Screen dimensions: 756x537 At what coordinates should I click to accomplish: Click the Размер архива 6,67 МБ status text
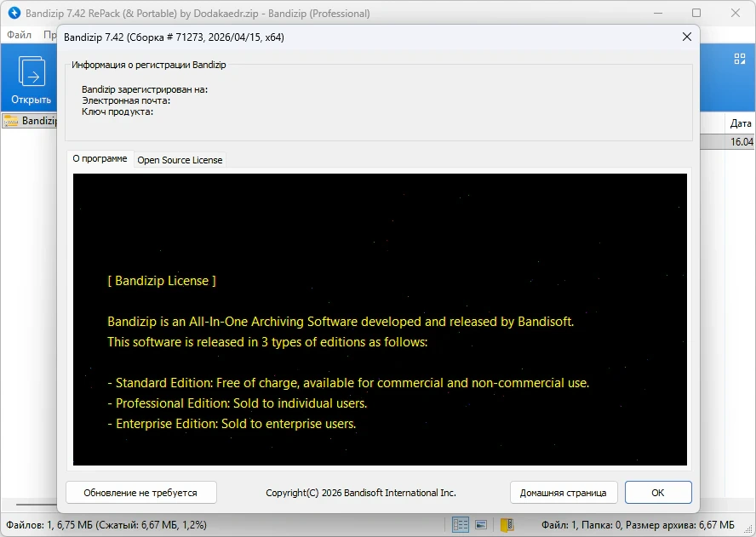click(x=680, y=525)
